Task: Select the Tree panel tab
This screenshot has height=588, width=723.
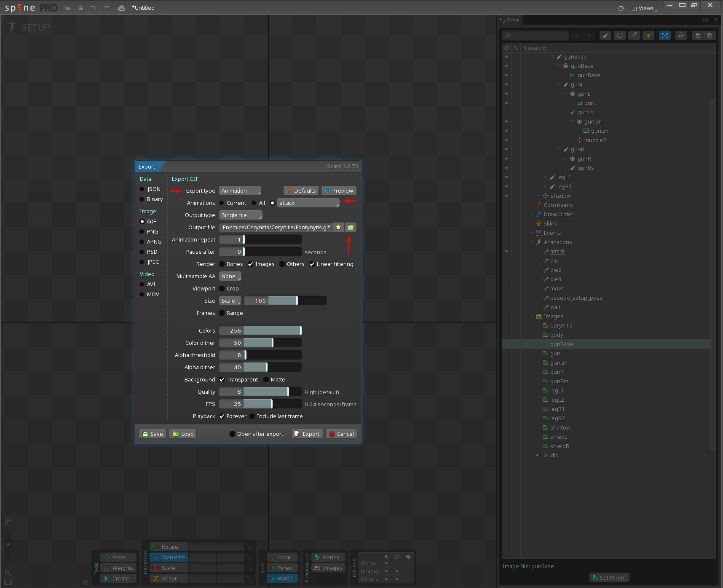Action: pyautogui.click(x=510, y=21)
